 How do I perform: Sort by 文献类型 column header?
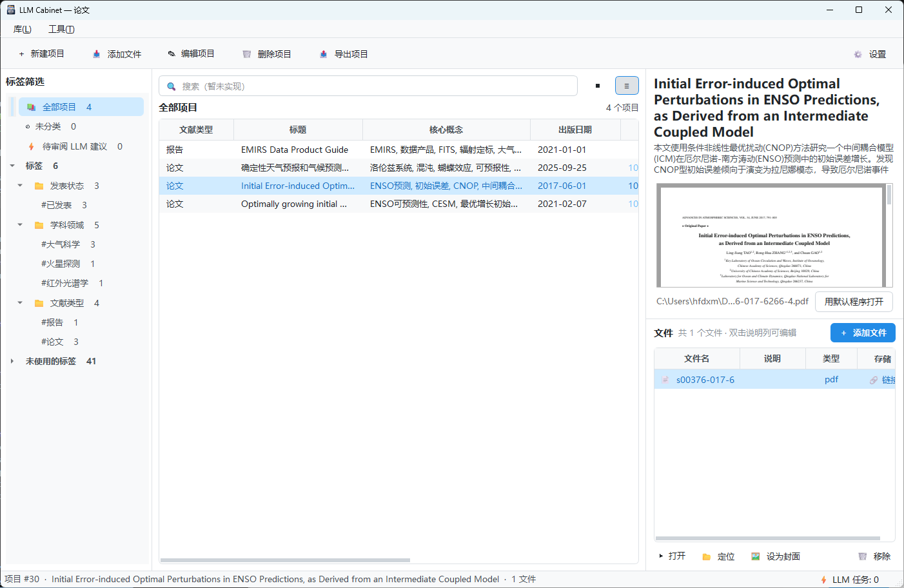click(x=196, y=130)
